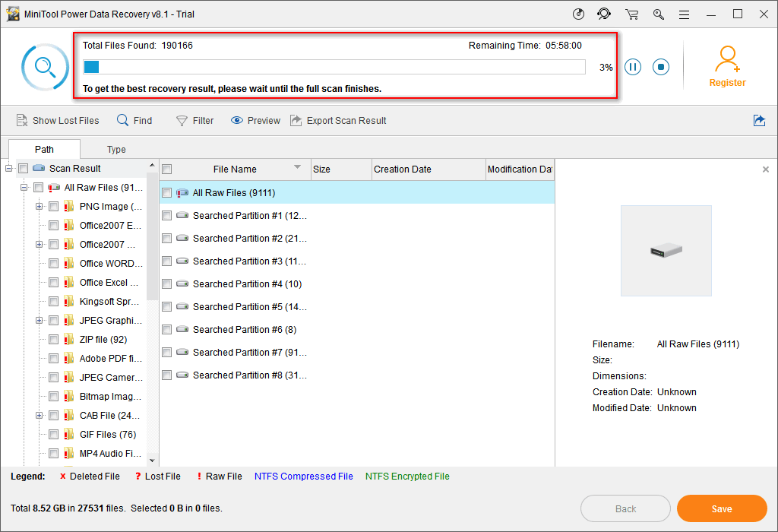The width and height of the screenshot is (778, 532).
Task: Open the shopping cart purchase icon
Action: coord(631,14)
